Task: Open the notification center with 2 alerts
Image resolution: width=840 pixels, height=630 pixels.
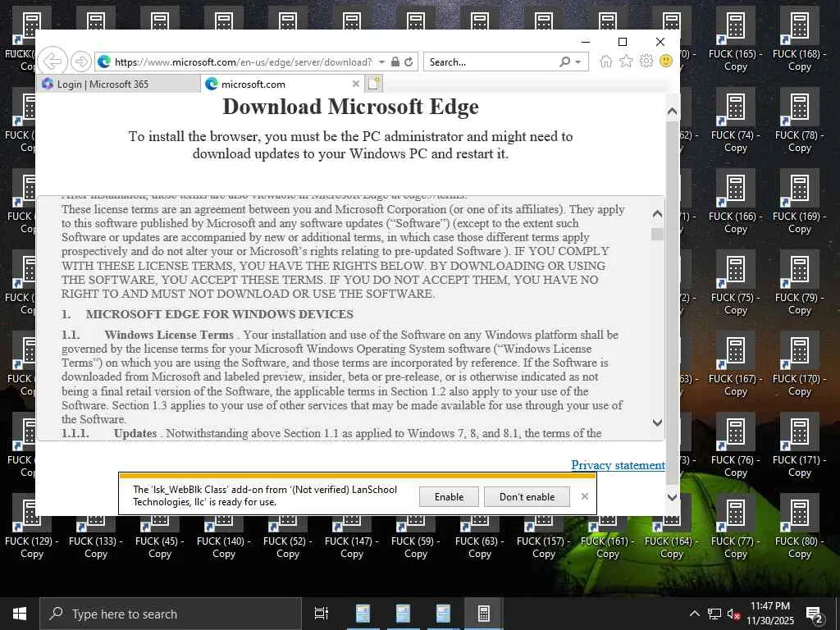Action: tap(815, 615)
